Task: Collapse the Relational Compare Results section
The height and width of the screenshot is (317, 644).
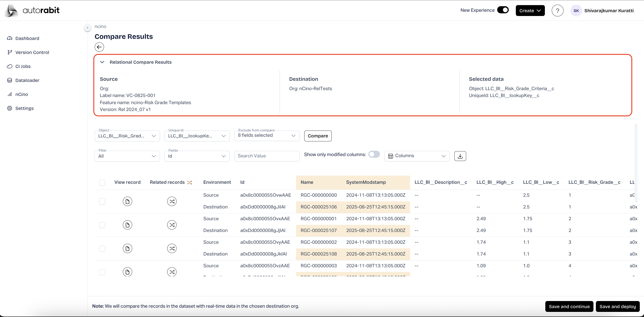Action: tap(102, 62)
